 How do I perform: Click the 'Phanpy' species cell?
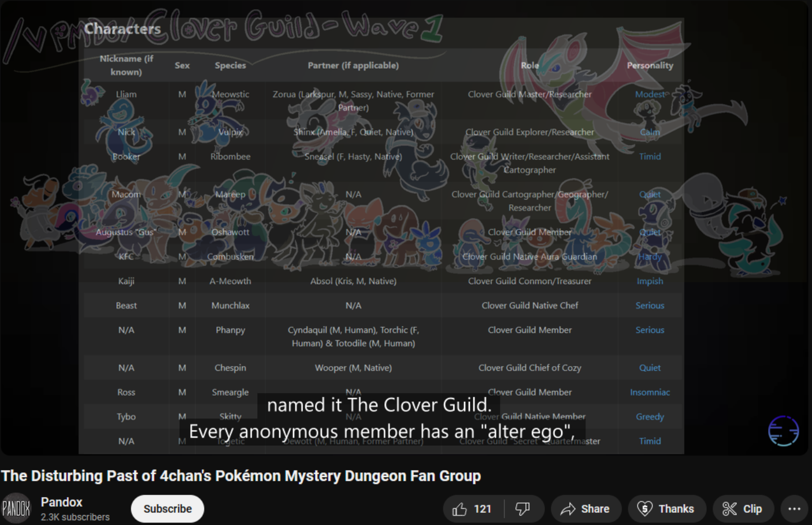[230, 330]
